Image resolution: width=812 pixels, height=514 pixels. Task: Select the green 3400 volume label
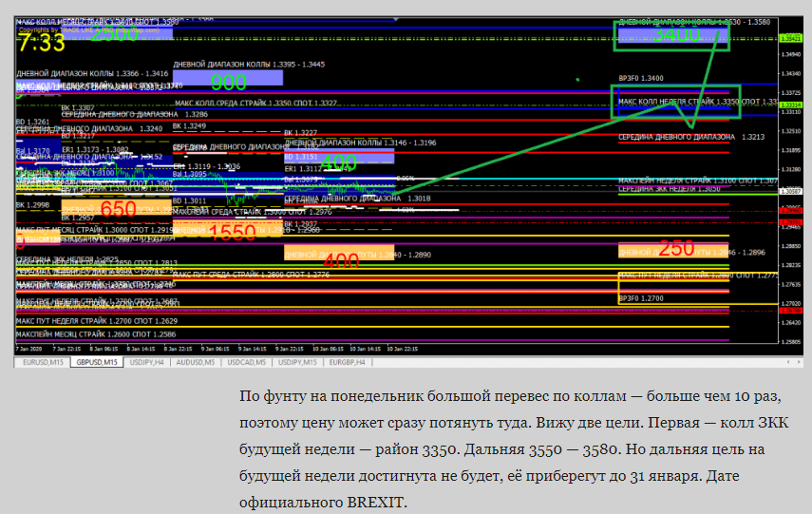click(677, 34)
